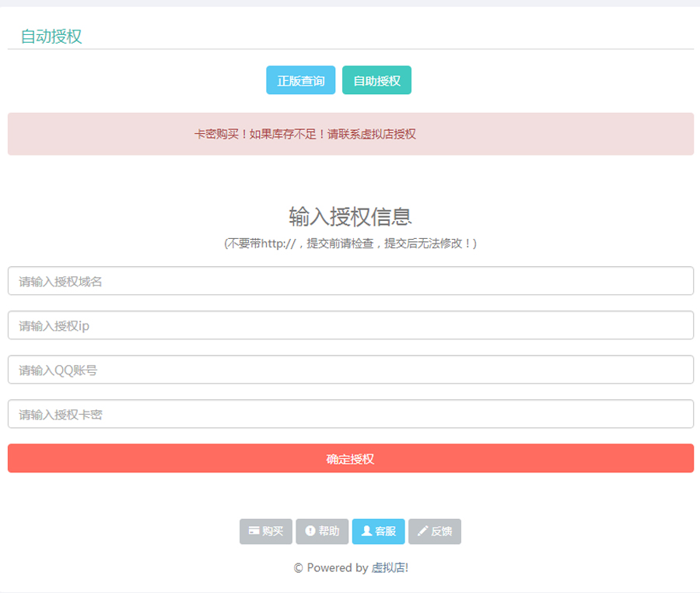This screenshot has height=593, width=700.
Task: Click the exclamation icon for 帮助
Action: point(310,531)
